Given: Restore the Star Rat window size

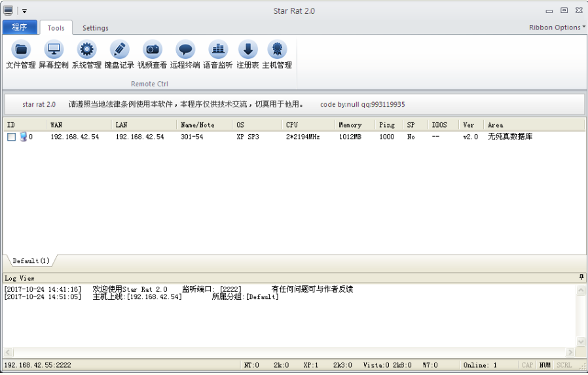Looking at the screenshot, I should pos(564,10).
